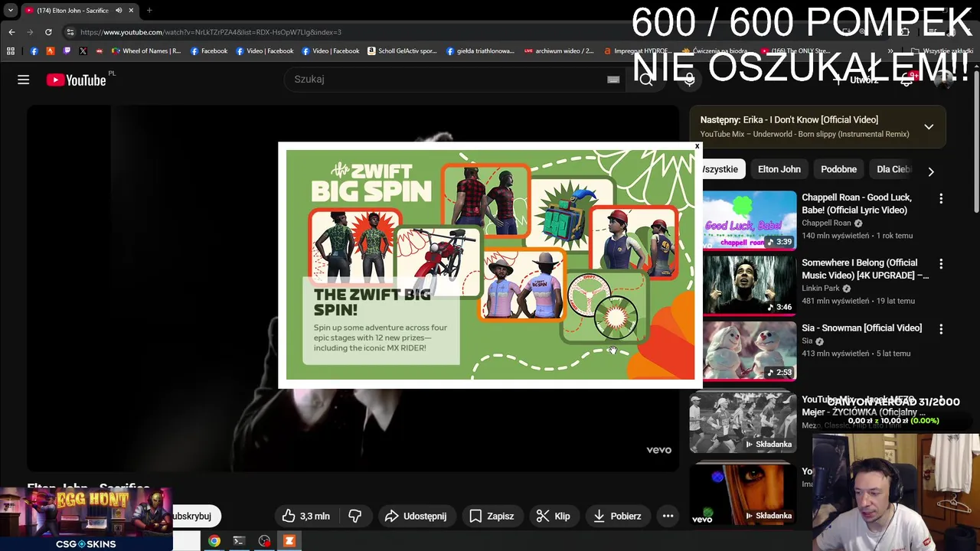Open options menu for Sia Snowman
The width and height of the screenshot is (980, 551).
tap(941, 328)
